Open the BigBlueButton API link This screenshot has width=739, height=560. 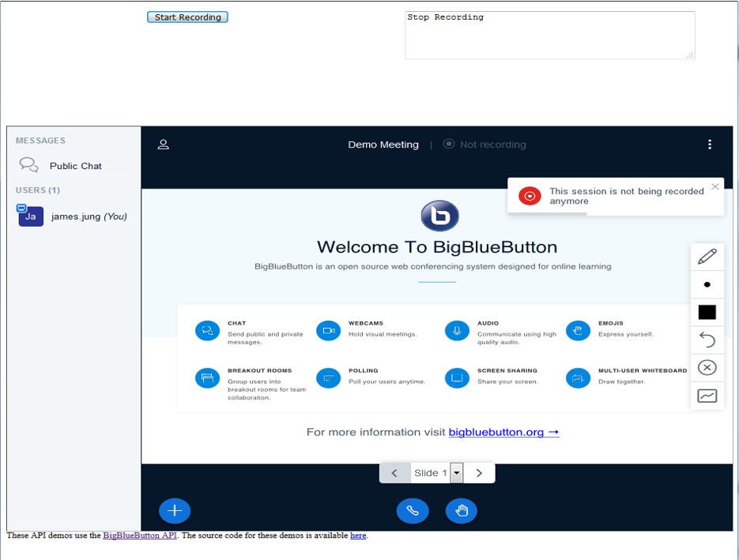click(139, 536)
